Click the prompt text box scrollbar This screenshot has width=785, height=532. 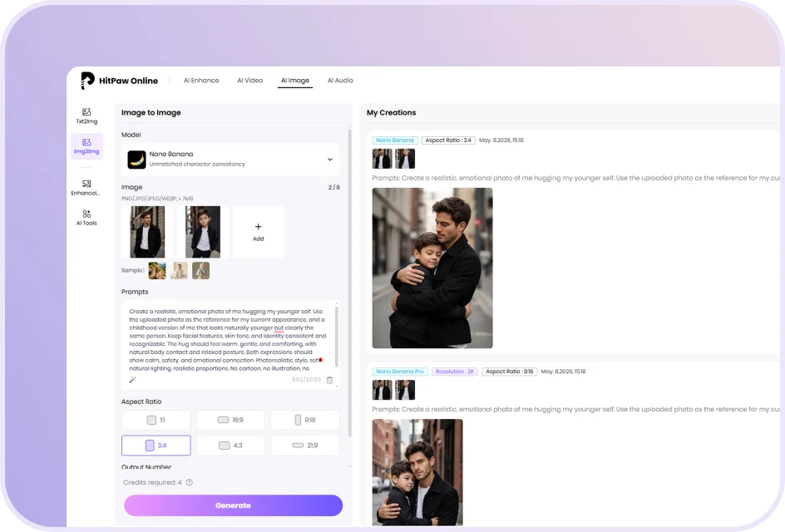point(337,337)
